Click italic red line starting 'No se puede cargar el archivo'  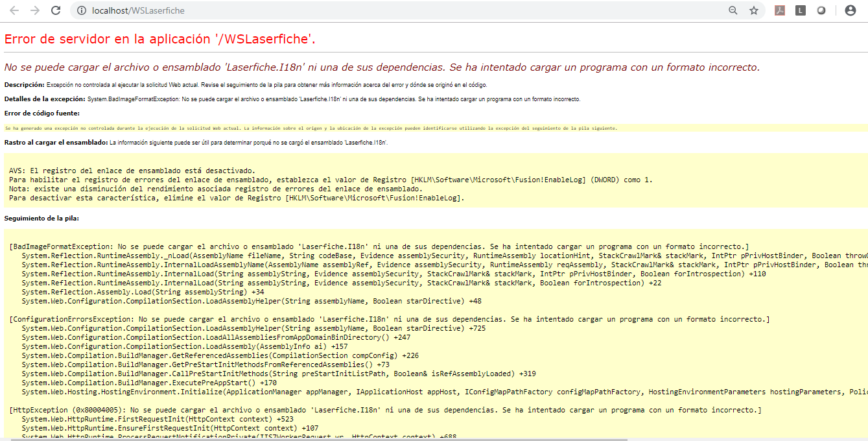[x=382, y=67]
